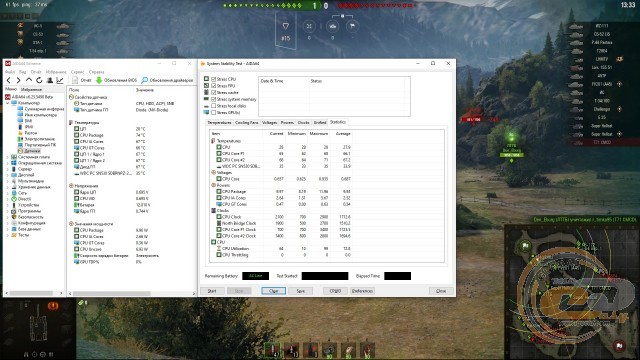Expand the Системная плата tree node
Viewport: 640px width, 360px height.
[x=7, y=157]
